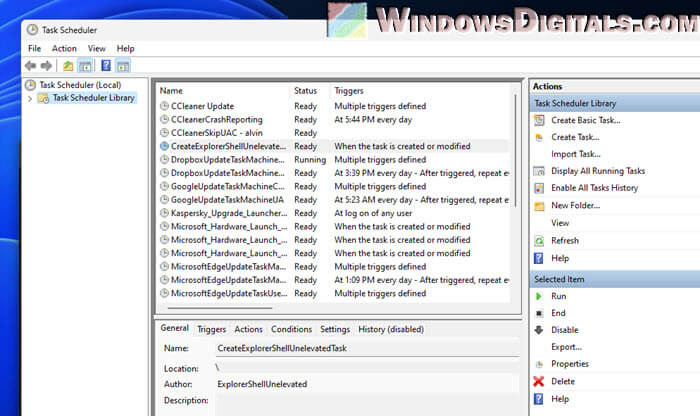Toggle the Show/Hide Console Tree toolbar icon
Screen dimensions: 700x416
84,66
